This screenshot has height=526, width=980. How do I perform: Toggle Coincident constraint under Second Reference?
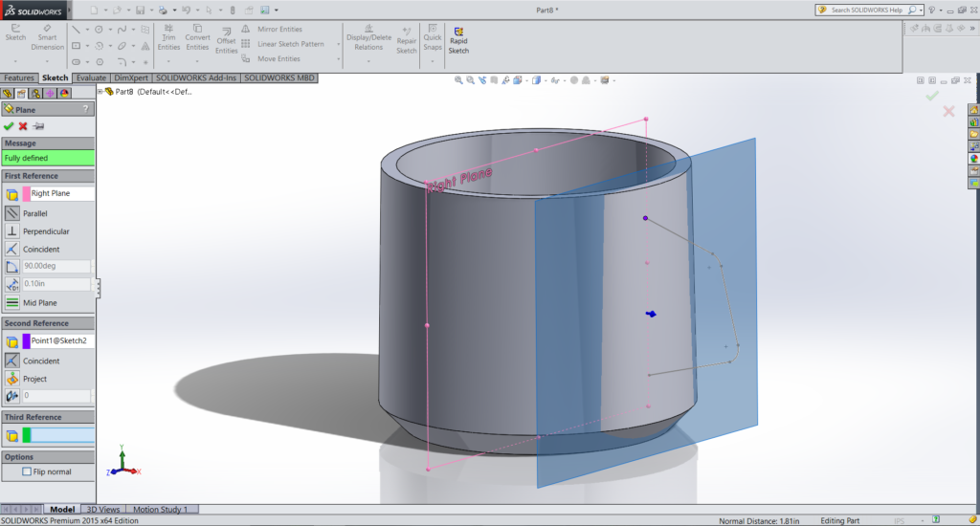click(11, 361)
